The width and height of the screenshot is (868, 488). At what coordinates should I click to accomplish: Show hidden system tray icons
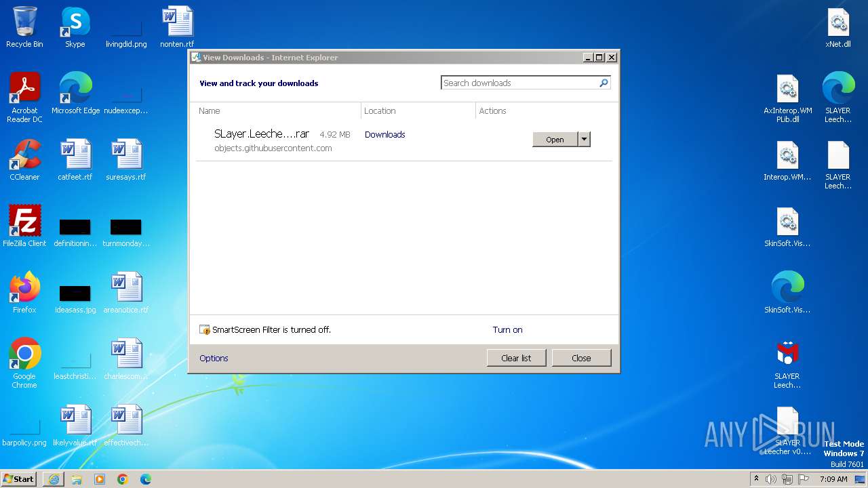(756, 479)
